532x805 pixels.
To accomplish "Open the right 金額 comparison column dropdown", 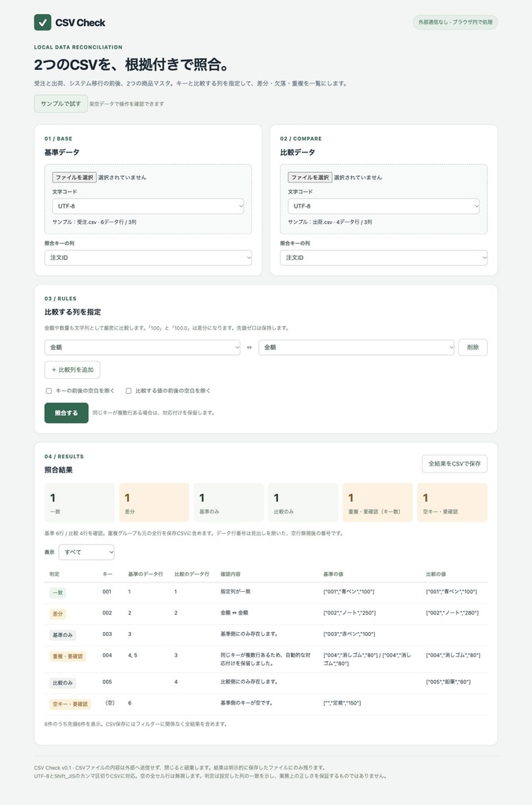I will pyautogui.click(x=356, y=347).
